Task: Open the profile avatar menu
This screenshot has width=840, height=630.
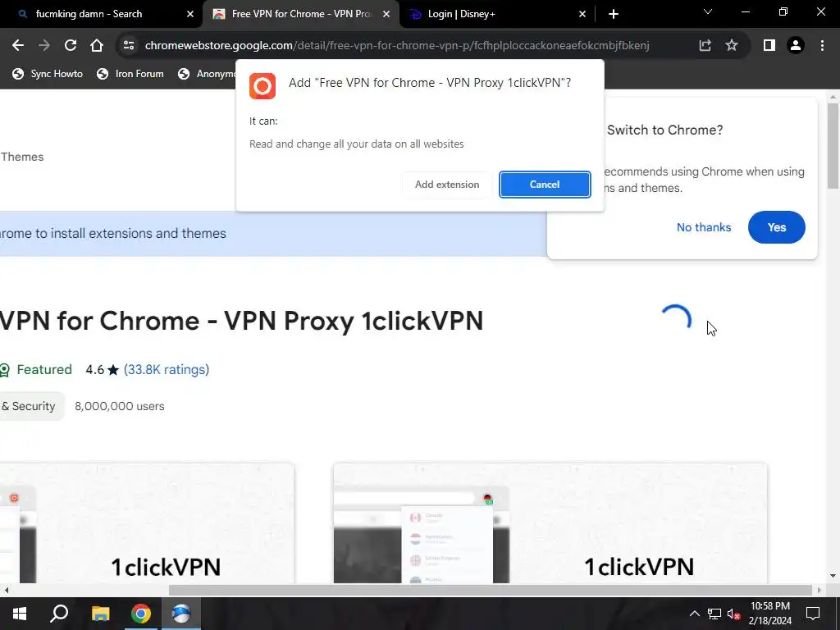Action: coord(796,46)
